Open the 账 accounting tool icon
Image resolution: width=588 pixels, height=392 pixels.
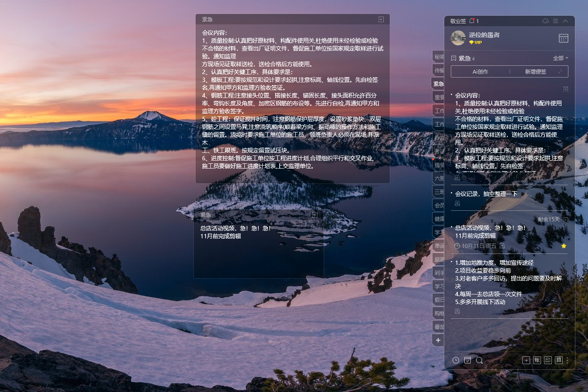tap(537, 360)
